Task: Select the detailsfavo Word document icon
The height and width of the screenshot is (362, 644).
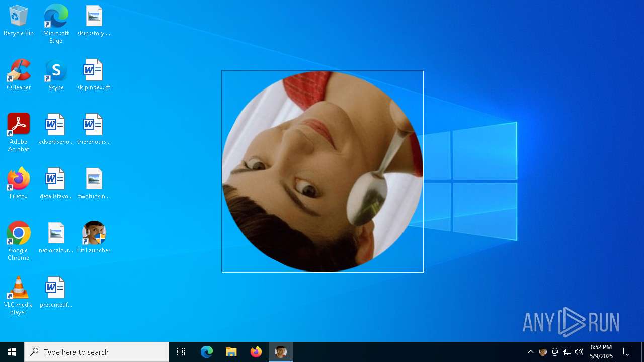Action: pos(56,184)
